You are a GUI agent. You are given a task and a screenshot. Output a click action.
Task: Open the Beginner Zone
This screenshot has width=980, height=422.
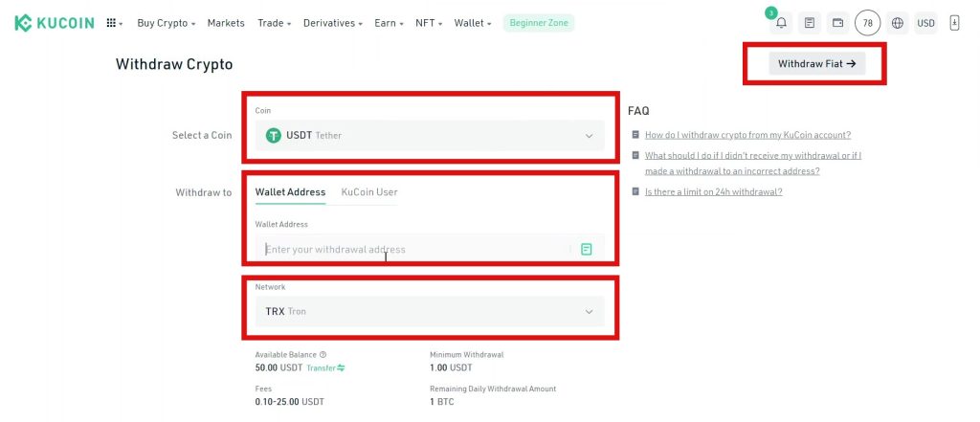point(539,23)
